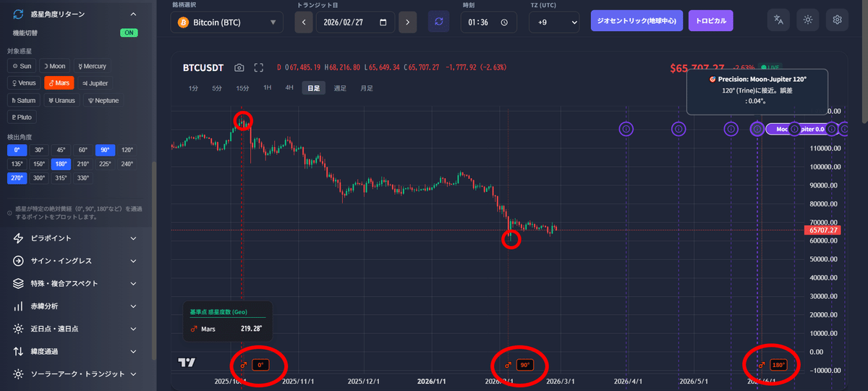Turn off the 270° detection angle
The width and height of the screenshot is (868, 391).
pos(17,177)
